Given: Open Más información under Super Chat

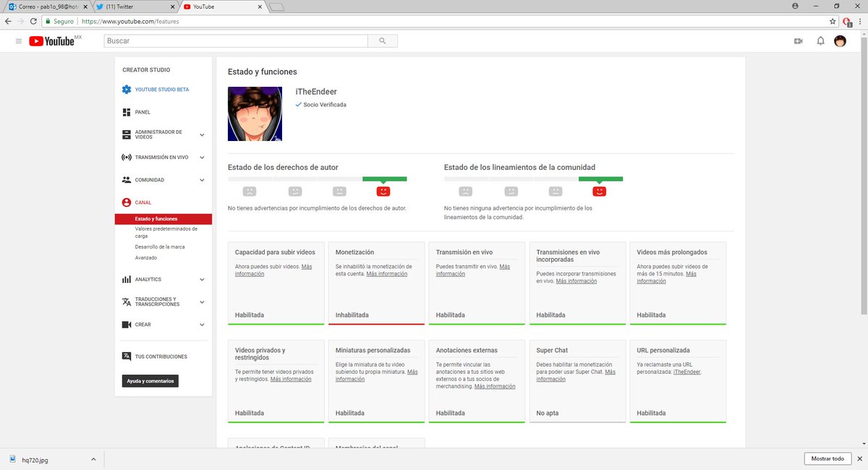Looking at the screenshot, I should 576,375.
